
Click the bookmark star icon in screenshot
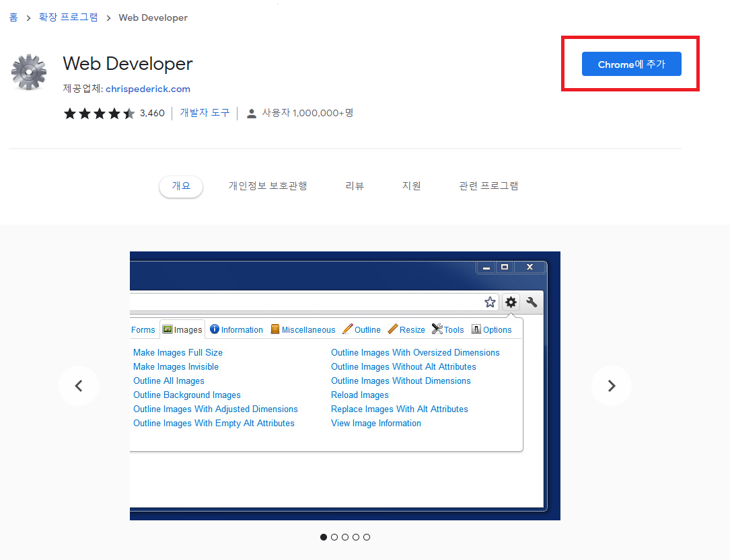click(x=490, y=303)
